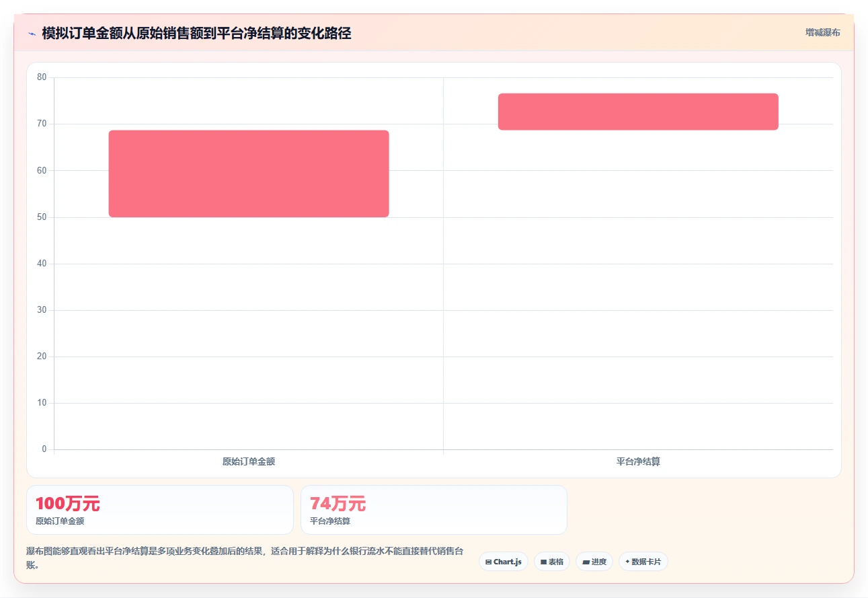Click the y-axis value 50

tap(42, 217)
